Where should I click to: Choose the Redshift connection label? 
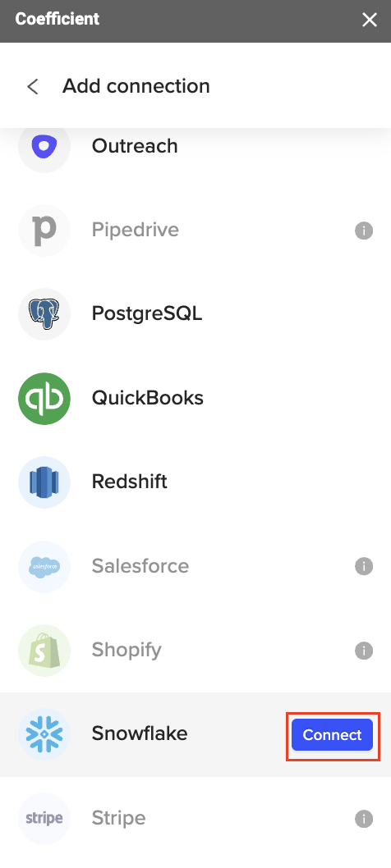point(129,482)
